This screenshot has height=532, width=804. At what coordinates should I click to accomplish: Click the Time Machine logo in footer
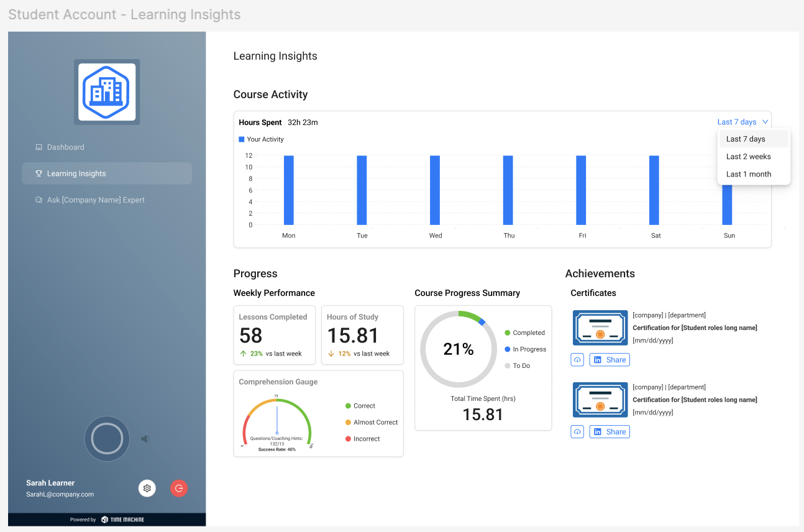[123, 520]
